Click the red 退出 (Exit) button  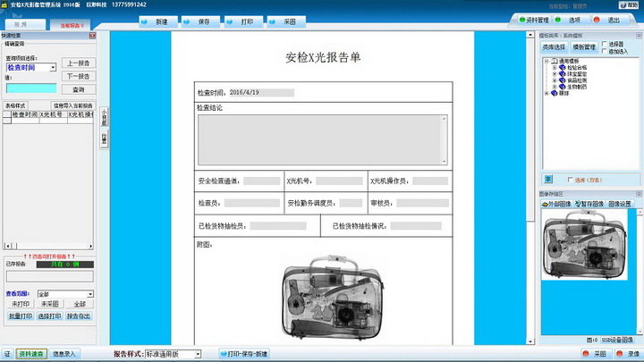coord(609,19)
